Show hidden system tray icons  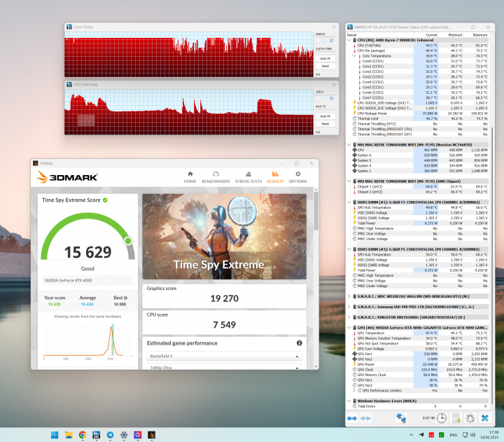[x=411, y=435]
